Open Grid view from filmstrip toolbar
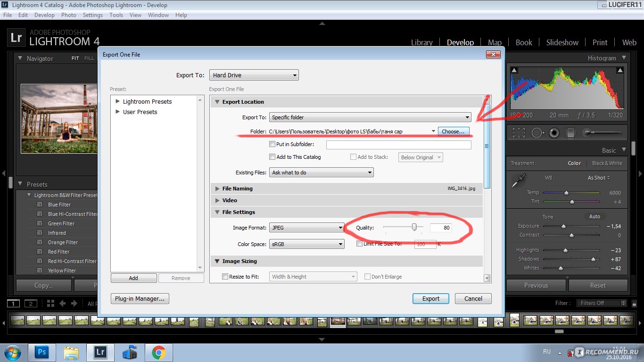 (x=50, y=303)
